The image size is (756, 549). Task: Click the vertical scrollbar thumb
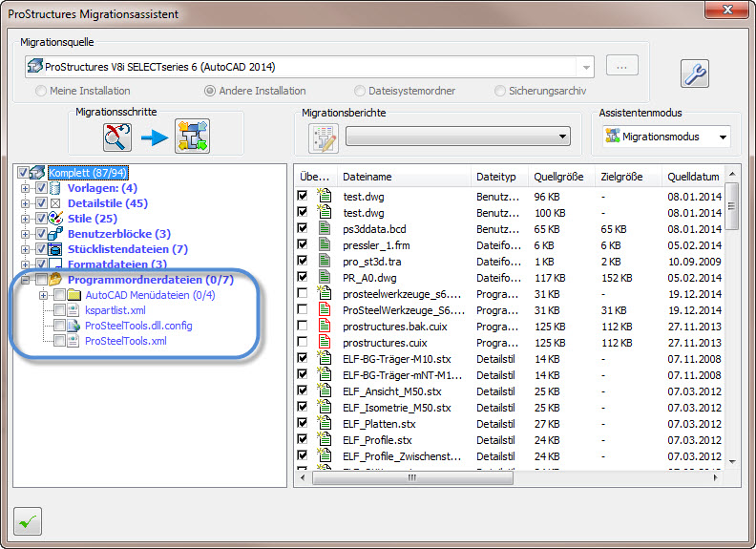tap(732, 206)
